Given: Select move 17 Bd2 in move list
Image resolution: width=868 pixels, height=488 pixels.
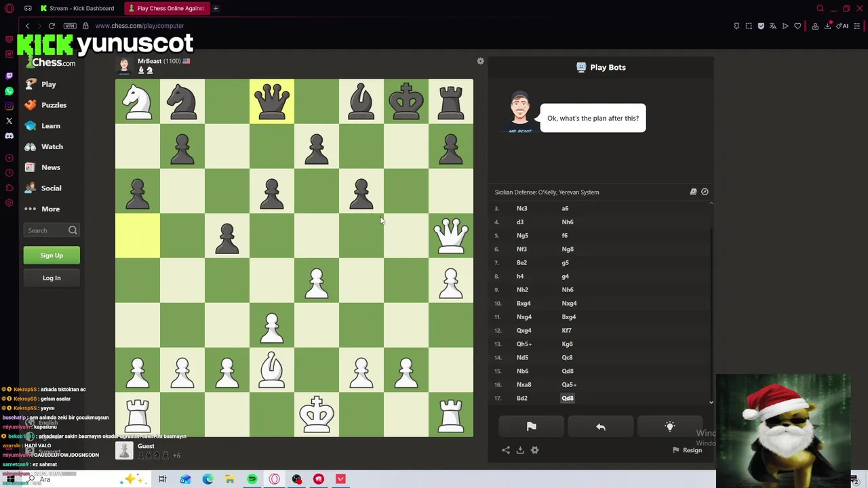Looking at the screenshot, I should click(521, 398).
